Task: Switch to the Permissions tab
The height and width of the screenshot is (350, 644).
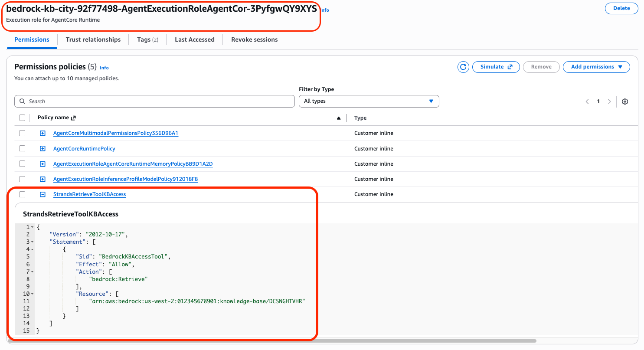Action: tap(32, 39)
